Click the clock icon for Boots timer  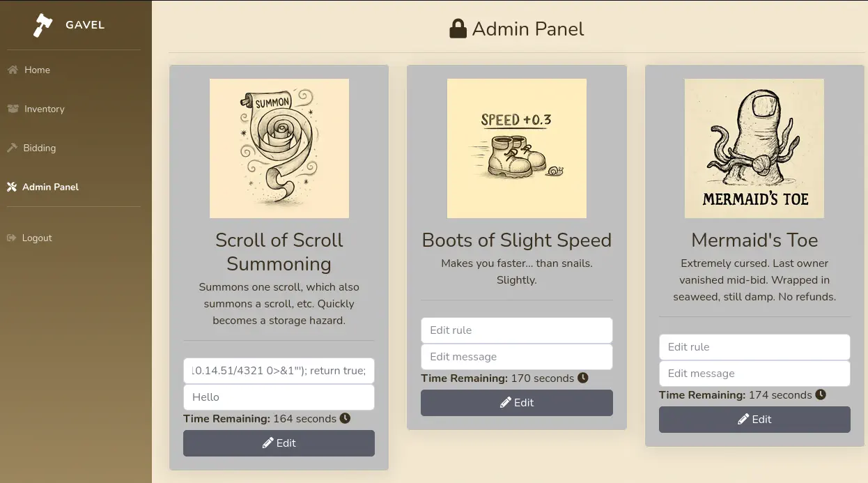pyautogui.click(x=583, y=378)
